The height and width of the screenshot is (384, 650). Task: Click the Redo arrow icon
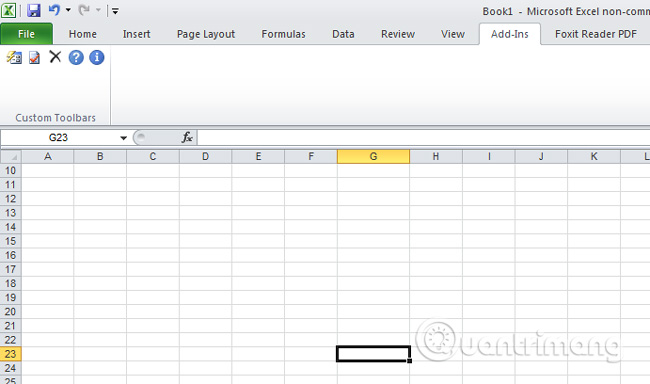pyautogui.click(x=84, y=10)
